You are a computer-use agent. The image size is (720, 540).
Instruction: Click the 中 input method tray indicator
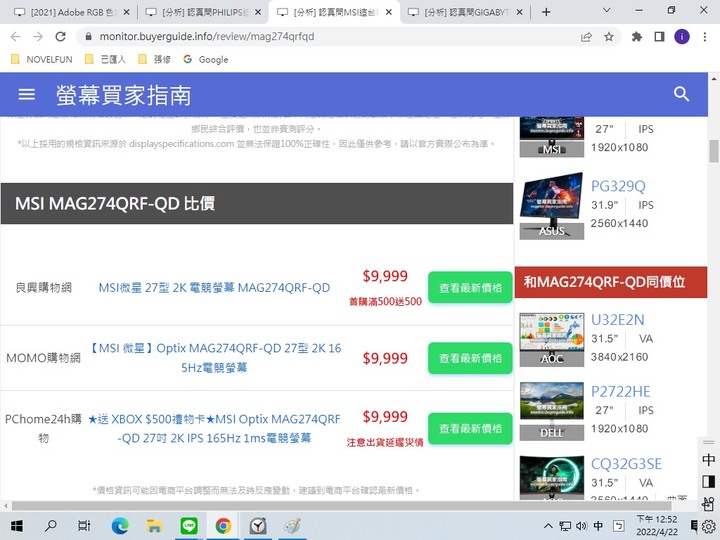pyautogui.click(x=598, y=526)
